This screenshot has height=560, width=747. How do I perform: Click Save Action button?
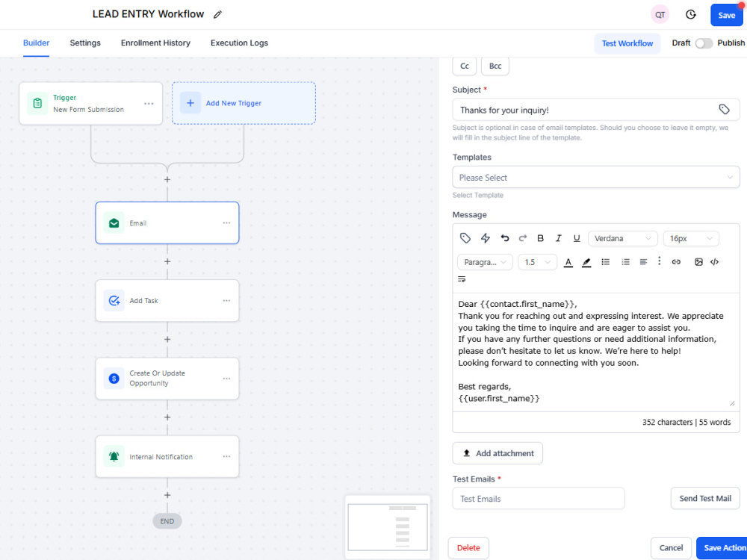722,547
